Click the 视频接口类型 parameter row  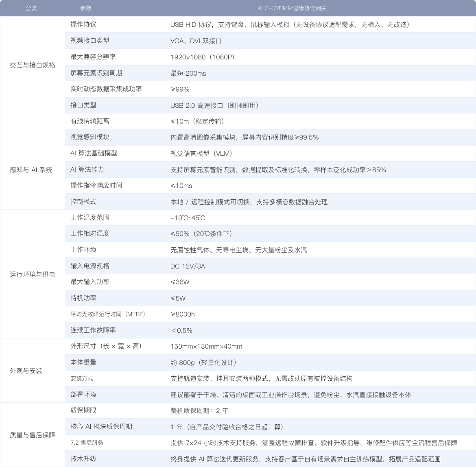pos(90,41)
